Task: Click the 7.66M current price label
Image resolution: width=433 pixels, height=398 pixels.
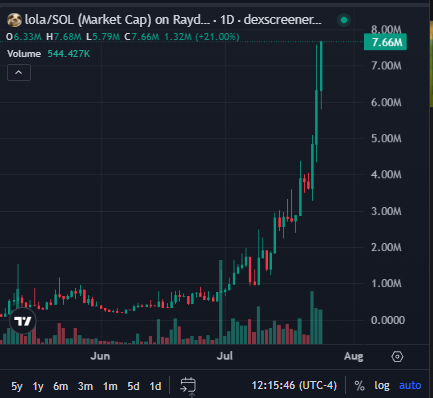Action: [x=385, y=42]
